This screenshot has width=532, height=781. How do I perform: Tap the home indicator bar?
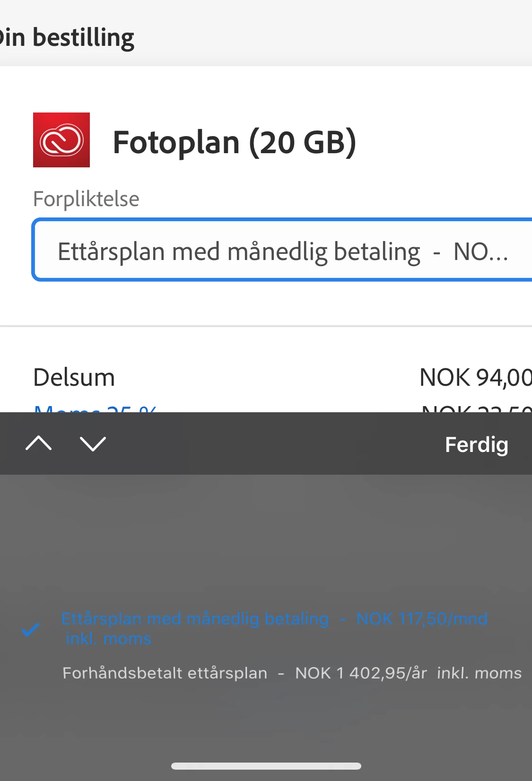(x=266, y=766)
